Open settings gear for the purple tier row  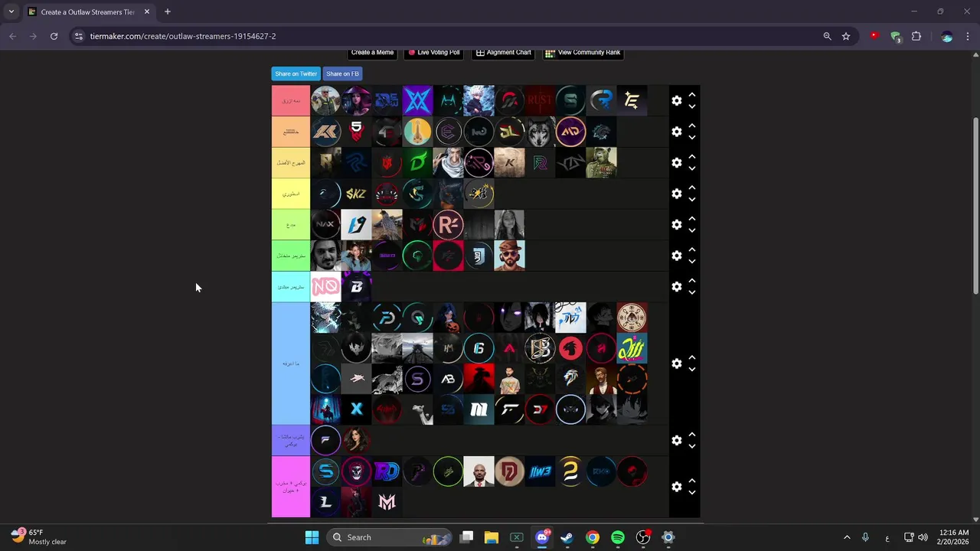(676, 441)
